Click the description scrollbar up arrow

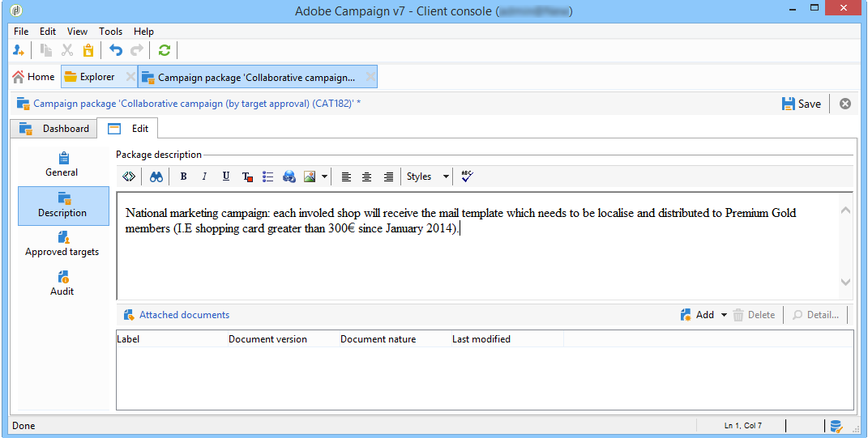845,210
